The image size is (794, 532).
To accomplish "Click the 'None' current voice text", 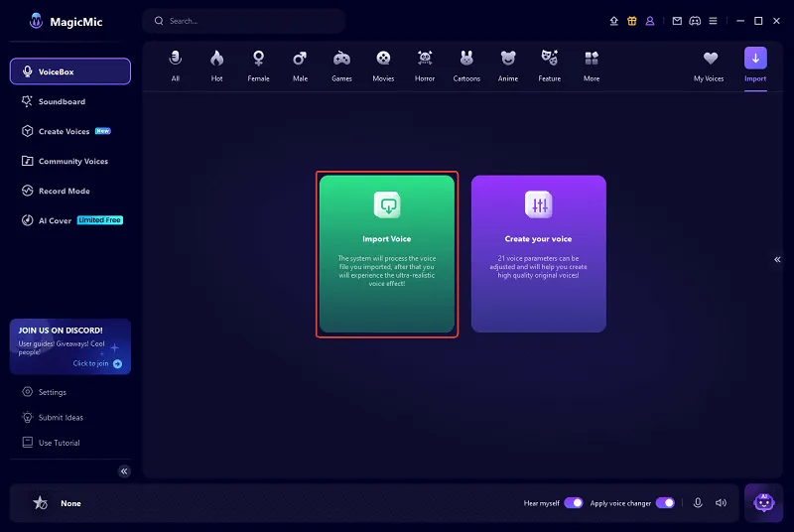I will [x=70, y=503].
